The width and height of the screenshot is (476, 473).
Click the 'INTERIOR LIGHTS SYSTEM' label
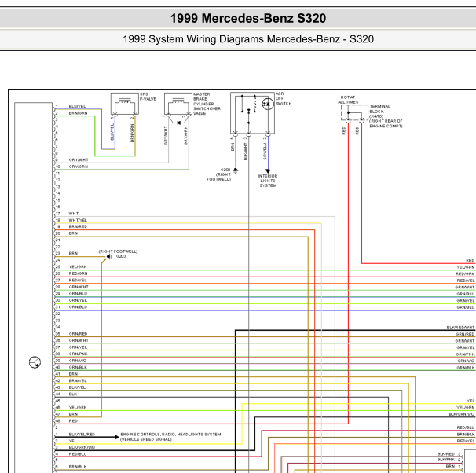[268, 181]
